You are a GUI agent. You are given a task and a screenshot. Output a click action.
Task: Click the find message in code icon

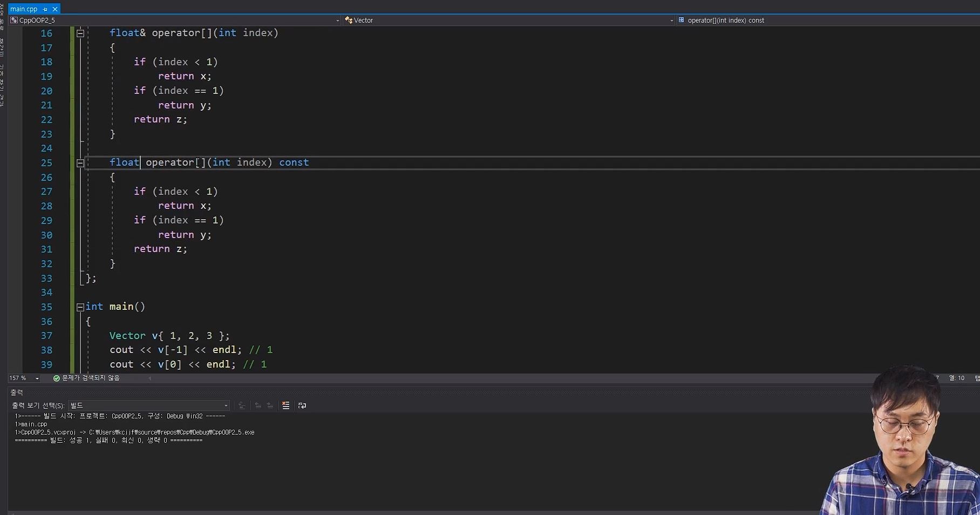click(242, 405)
